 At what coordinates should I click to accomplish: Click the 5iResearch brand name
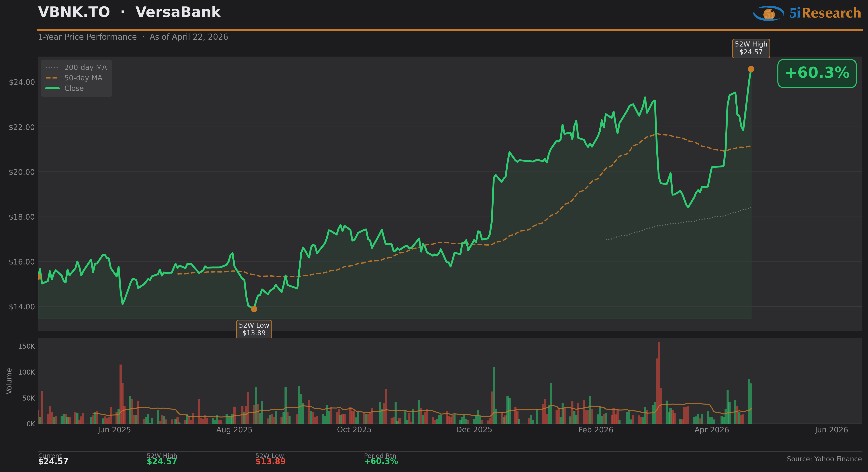(x=825, y=13)
